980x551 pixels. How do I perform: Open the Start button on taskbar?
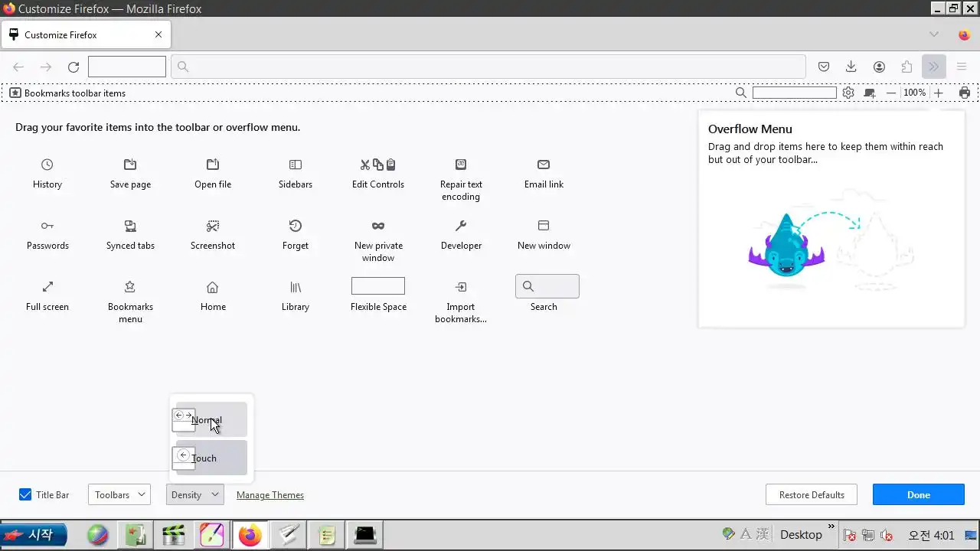point(34,534)
